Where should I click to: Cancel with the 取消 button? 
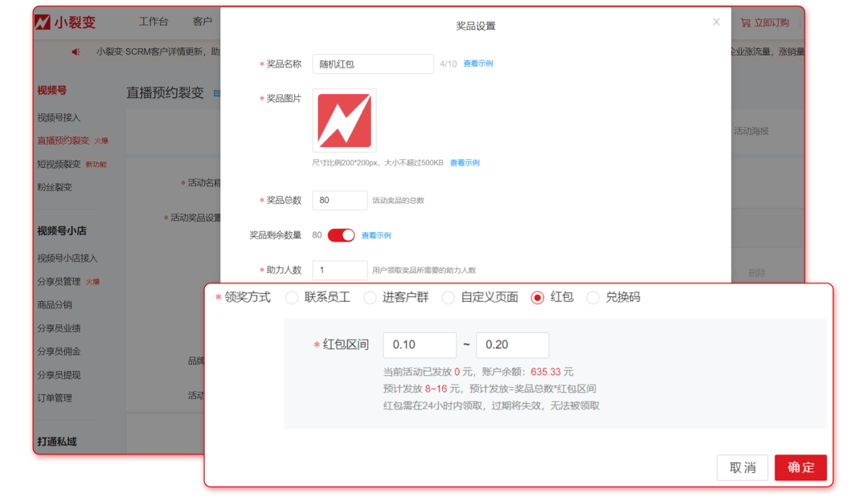point(742,467)
